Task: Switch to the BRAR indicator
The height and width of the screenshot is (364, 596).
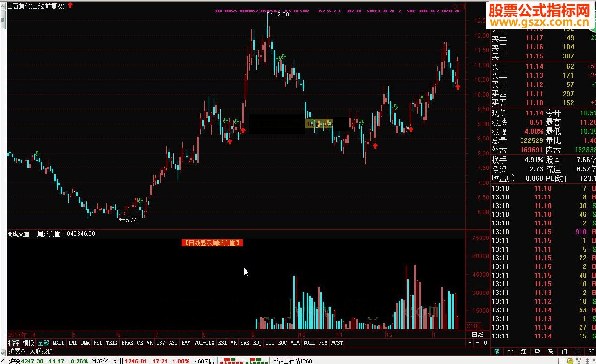Action: pos(127,343)
